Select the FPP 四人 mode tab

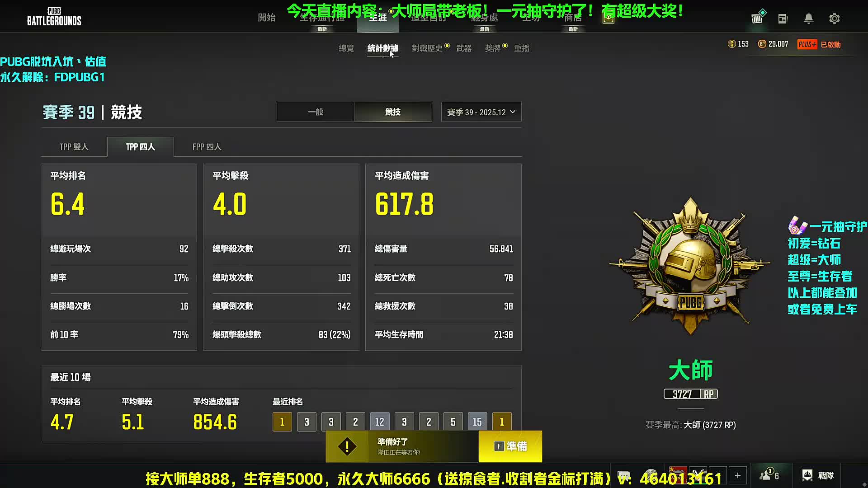pyautogui.click(x=206, y=146)
